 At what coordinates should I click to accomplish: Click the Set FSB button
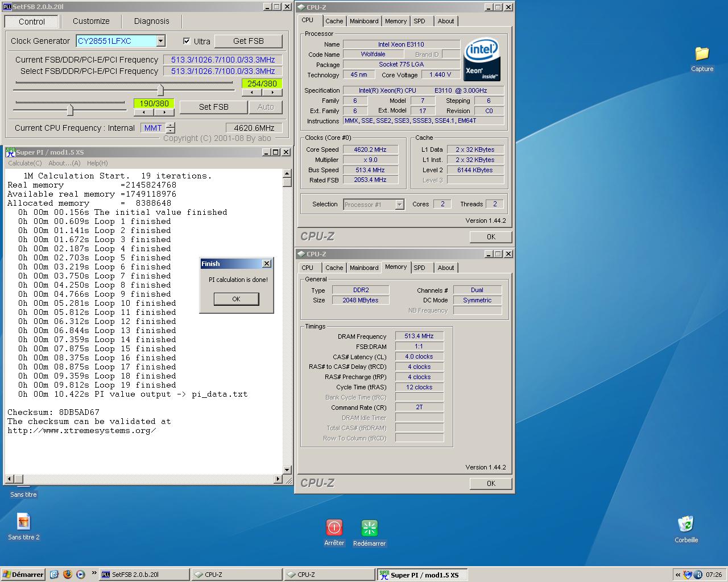pyautogui.click(x=214, y=107)
